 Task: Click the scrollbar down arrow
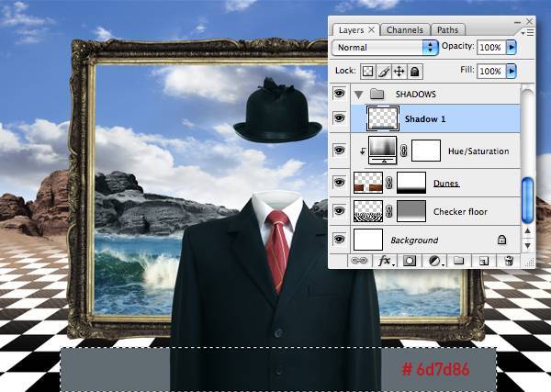click(x=527, y=245)
